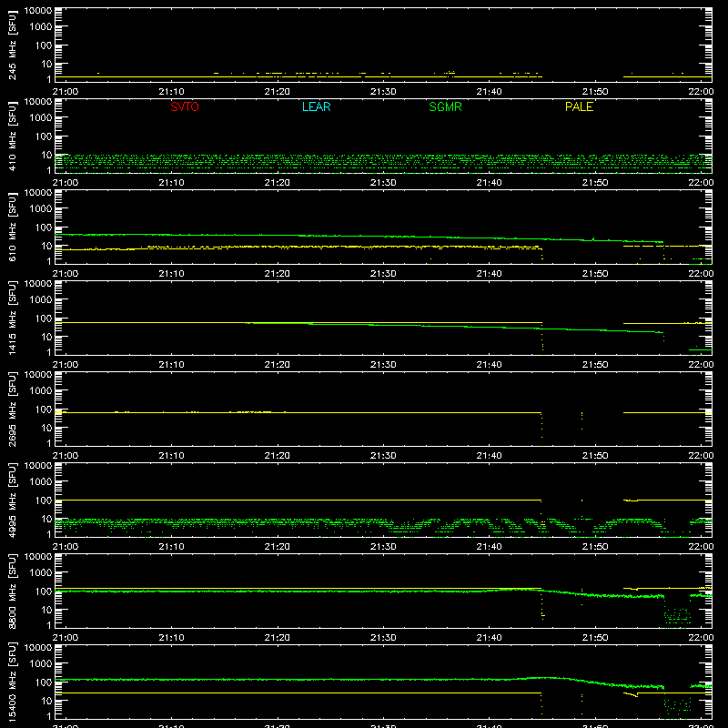728x728 pixels.
Task: Select the 2695 MHz [SFU] axis title
Action: click(x=13, y=409)
